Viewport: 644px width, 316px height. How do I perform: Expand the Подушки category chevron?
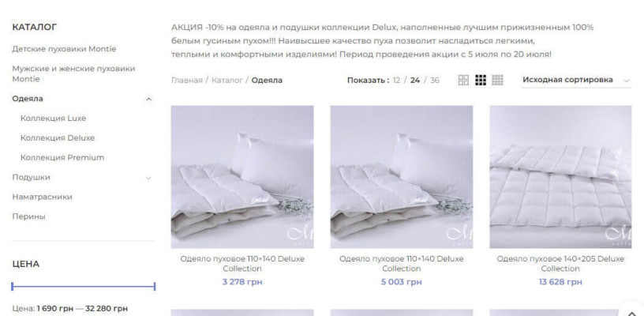click(x=148, y=178)
